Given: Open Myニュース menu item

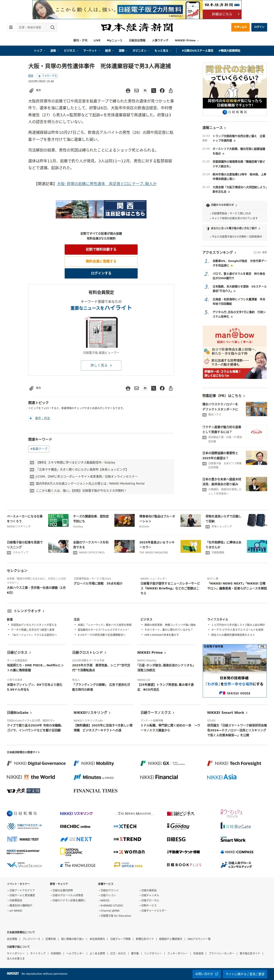Looking at the screenshot, I should (x=115, y=40).
